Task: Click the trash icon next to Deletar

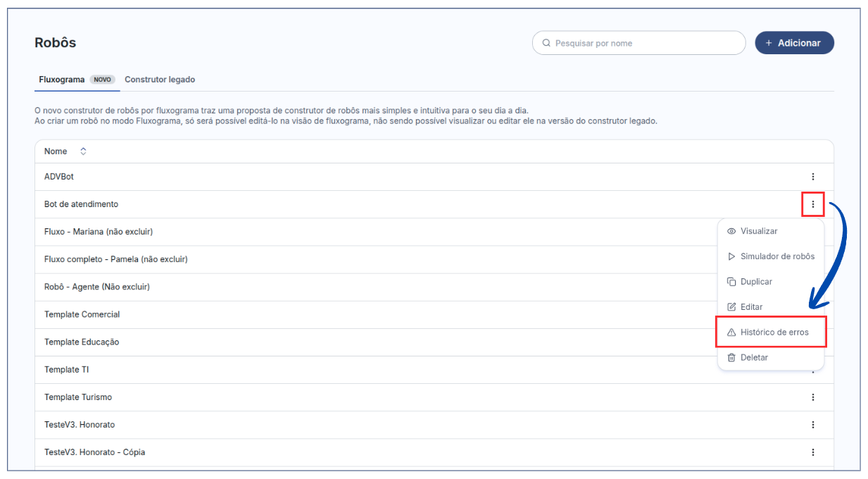Action: point(731,358)
